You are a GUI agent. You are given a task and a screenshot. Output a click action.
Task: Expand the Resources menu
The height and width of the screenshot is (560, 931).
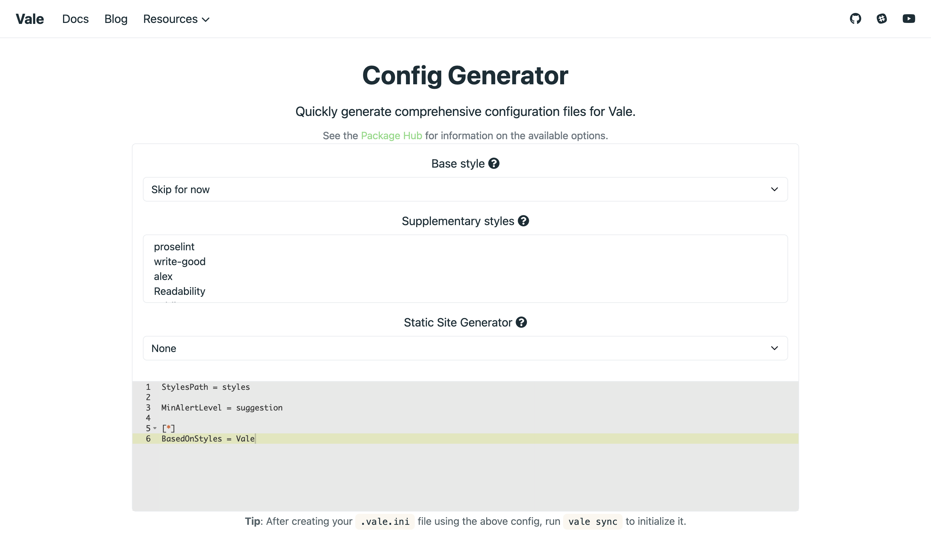click(x=176, y=19)
